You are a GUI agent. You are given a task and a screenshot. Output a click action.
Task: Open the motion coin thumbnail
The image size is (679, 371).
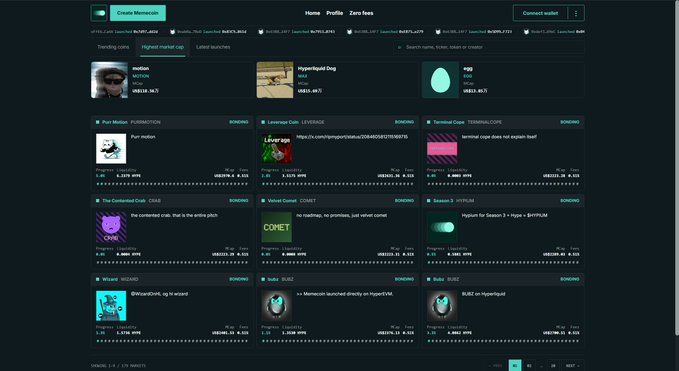coord(110,80)
